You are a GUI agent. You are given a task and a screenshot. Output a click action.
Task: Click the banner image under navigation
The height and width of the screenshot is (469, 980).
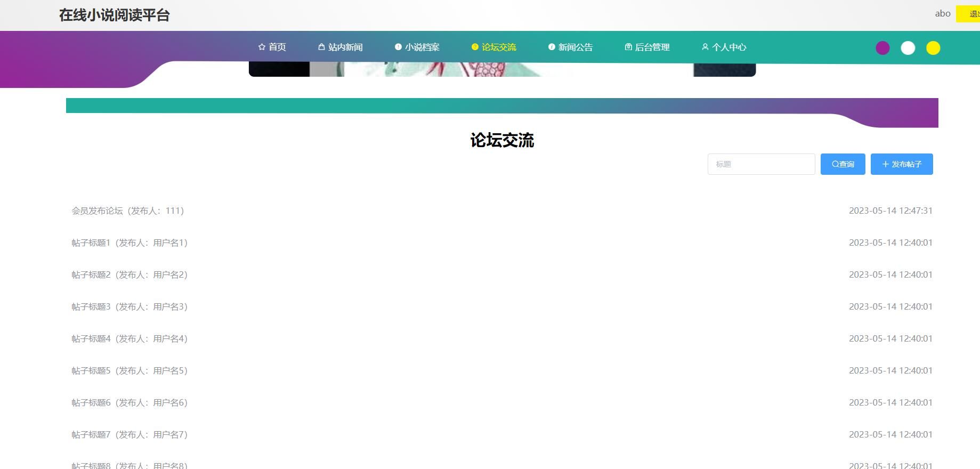coord(502,70)
